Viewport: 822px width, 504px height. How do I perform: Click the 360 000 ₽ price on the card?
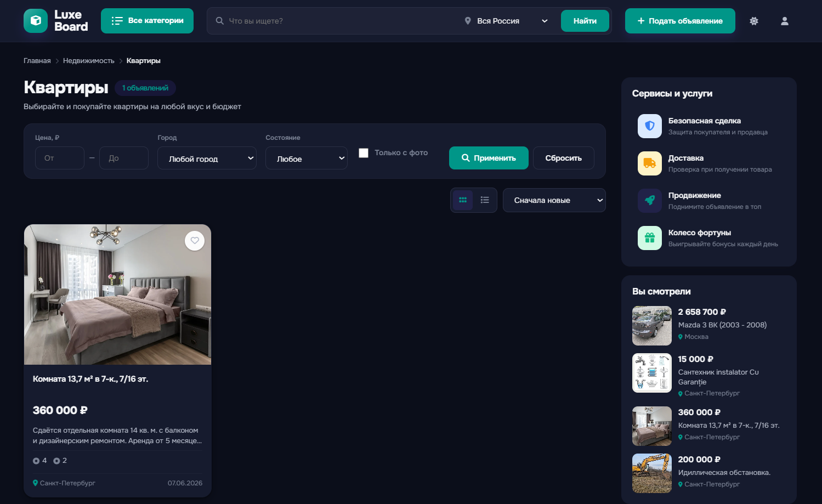click(60, 410)
